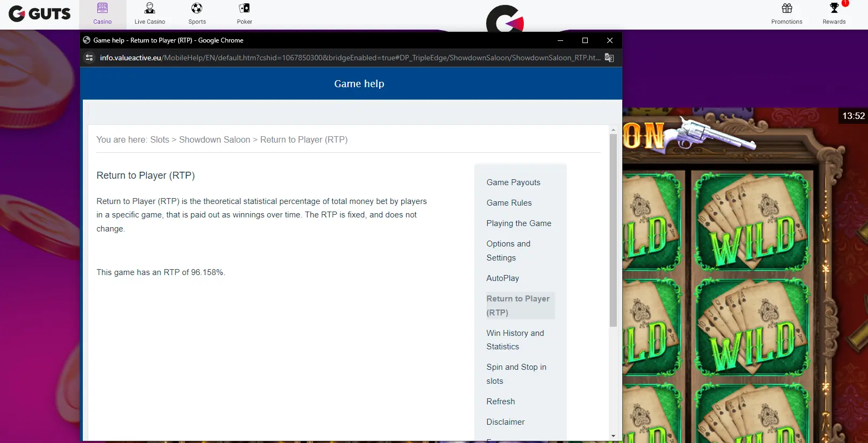Click the Game help header title
The image size is (868, 443).
tap(359, 84)
